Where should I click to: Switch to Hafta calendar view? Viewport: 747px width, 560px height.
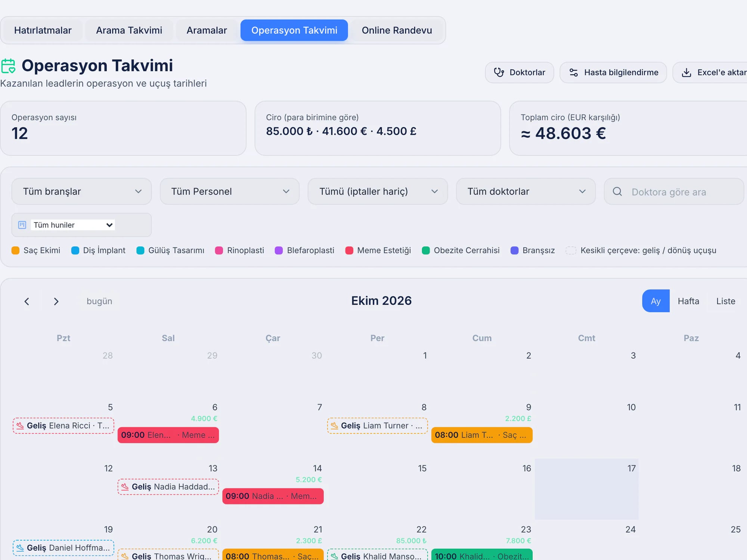[688, 301]
